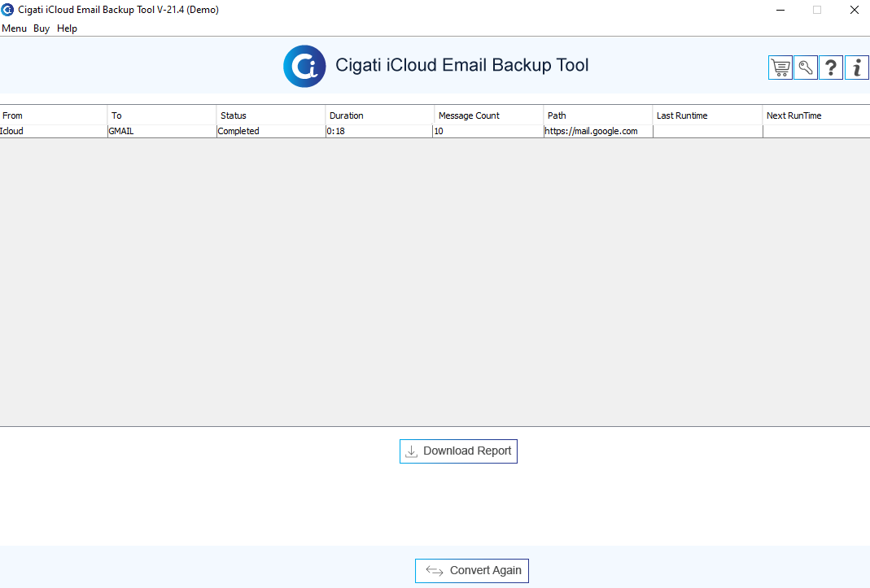Image resolution: width=870 pixels, height=588 pixels.
Task: Open the shopping cart buy icon
Action: click(x=780, y=68)
